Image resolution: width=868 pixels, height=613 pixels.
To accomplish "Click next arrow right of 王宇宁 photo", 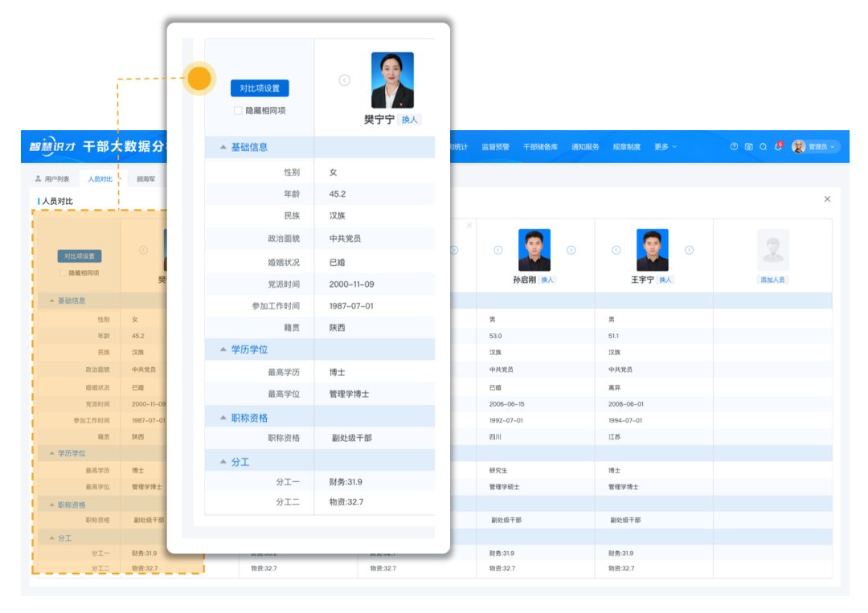I will 689,250.
